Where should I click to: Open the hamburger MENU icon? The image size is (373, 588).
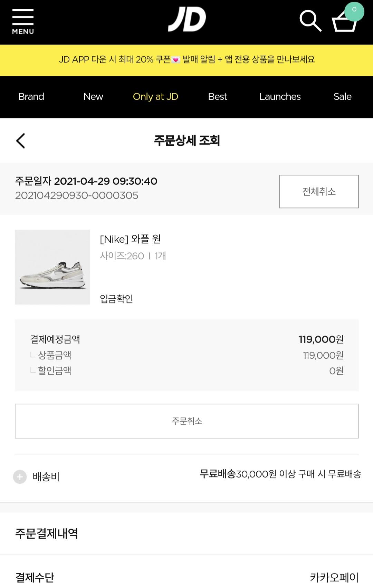point(23,21)
